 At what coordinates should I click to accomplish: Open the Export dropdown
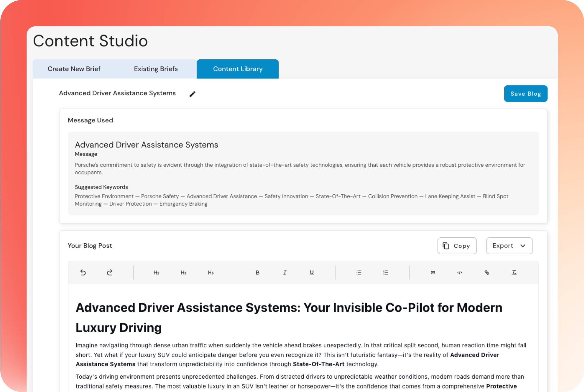pyautogui.click(x=509, y=246)
